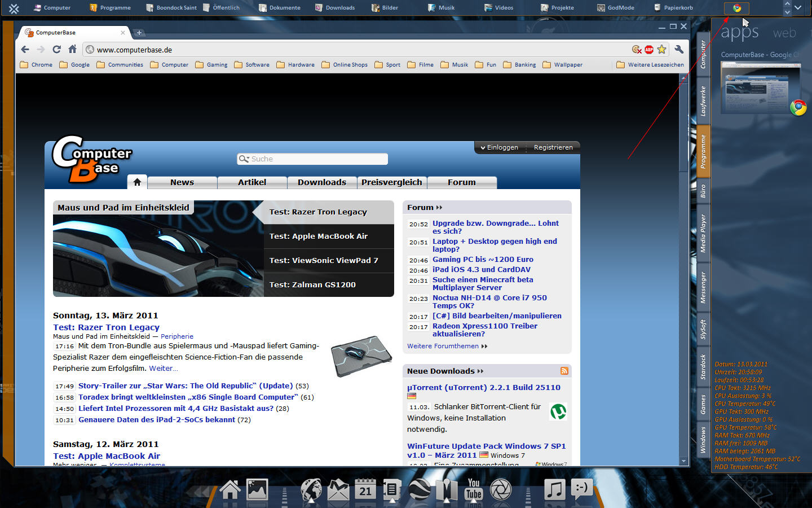Go back with Chrome's back arrow
Screen dimensions: 812x508
coord(25,50)
